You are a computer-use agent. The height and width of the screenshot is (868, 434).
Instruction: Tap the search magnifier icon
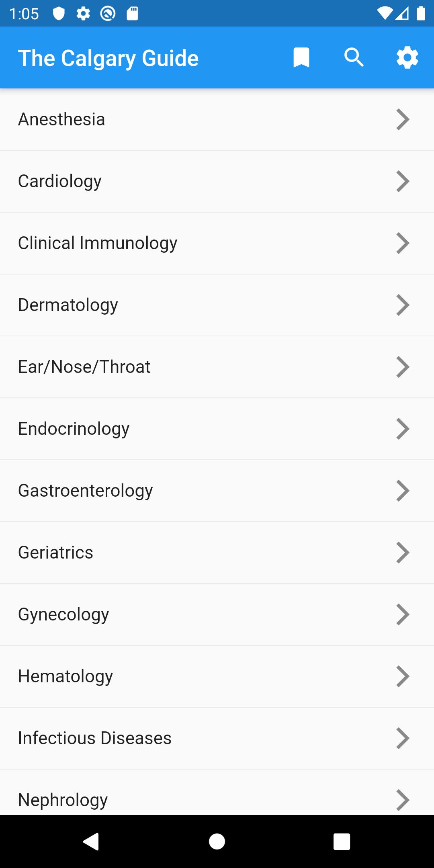tap(354, 58)
